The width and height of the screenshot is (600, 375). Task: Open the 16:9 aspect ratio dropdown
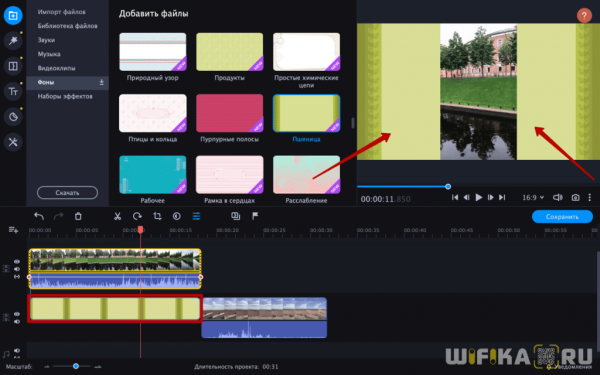[x=533, y=197]
